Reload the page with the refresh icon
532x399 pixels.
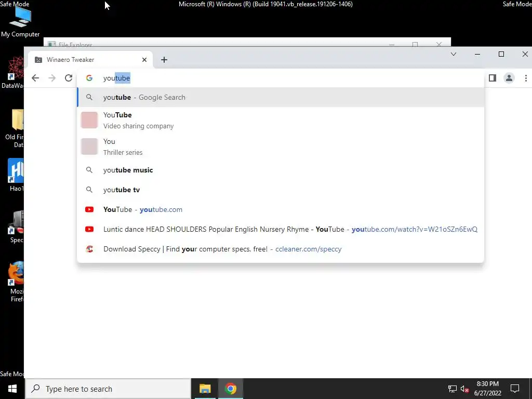(x=69, y=78)
